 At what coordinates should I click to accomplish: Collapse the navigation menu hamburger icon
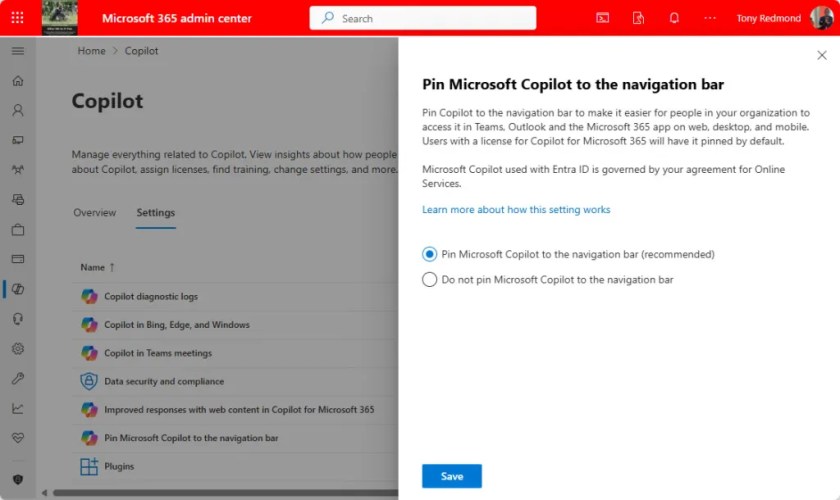pos(18,51)
